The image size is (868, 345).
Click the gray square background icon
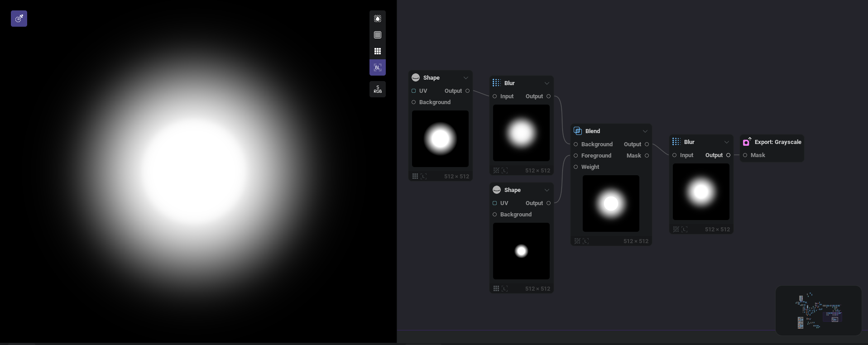coord(378,35)
